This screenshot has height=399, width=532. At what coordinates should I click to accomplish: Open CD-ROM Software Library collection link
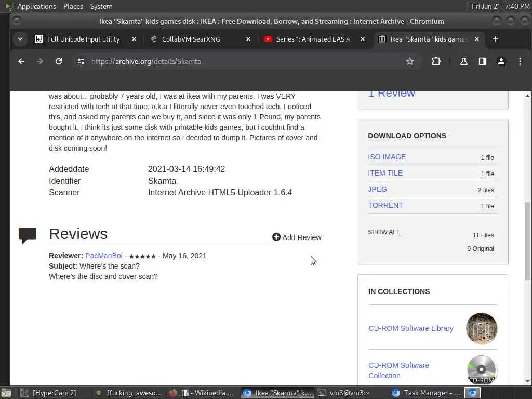410,328
